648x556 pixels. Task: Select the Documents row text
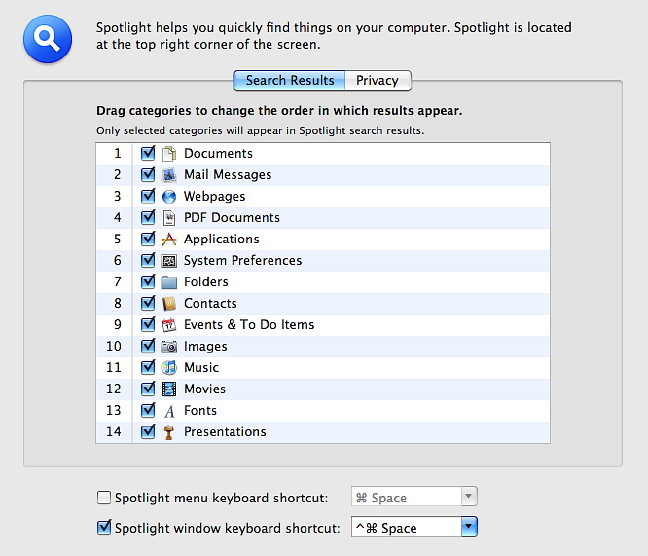click(218, 154)
